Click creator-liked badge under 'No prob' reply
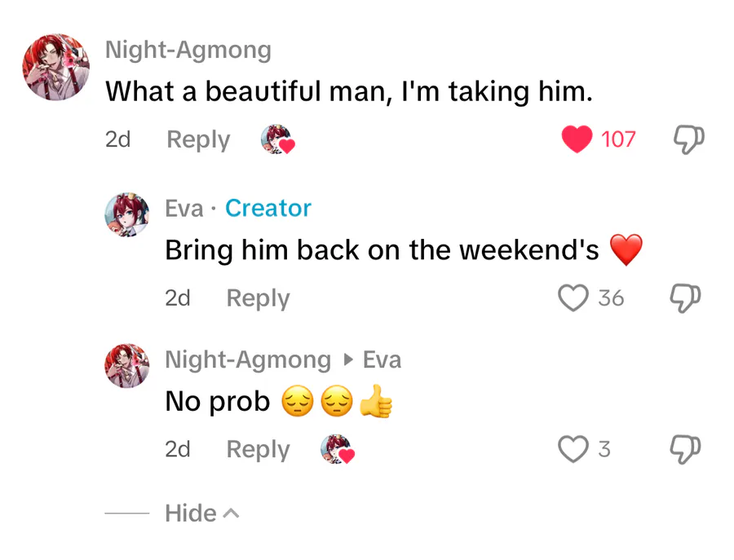 point(338,449)
